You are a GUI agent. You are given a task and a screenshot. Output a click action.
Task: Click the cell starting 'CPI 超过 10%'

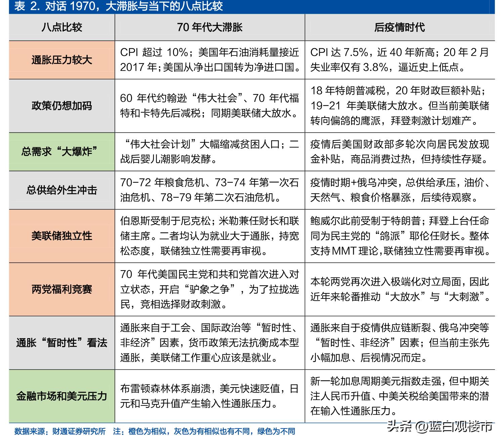coord(210,60)
